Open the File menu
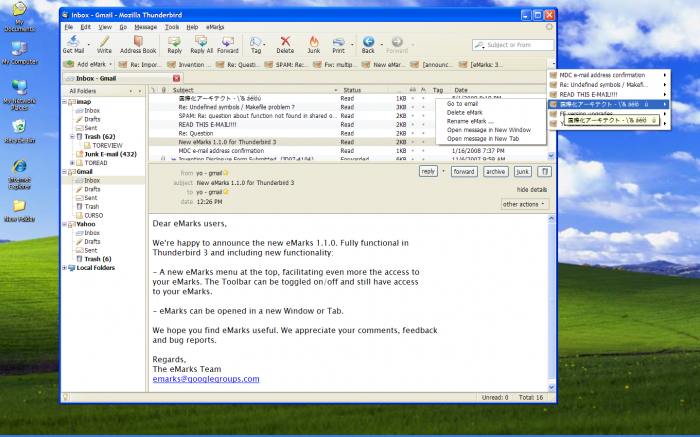700x437 pixels. click(x=69, y=27)
